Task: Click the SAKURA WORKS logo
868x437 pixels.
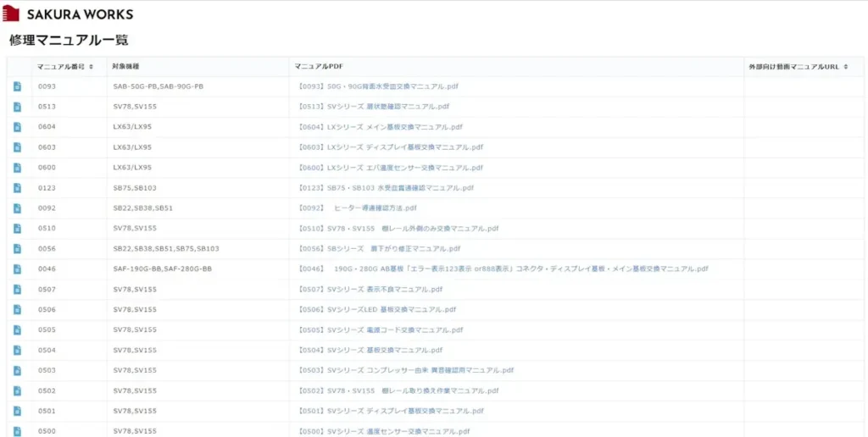Action: [x=68, y=14]
